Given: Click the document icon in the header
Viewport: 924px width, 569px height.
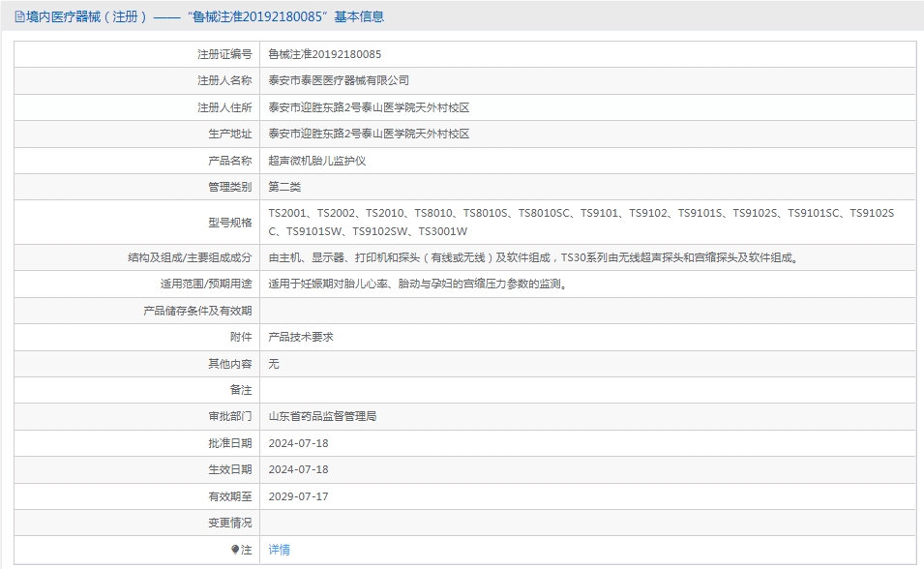Looking at the screenshot, I should tap(20, 17).
